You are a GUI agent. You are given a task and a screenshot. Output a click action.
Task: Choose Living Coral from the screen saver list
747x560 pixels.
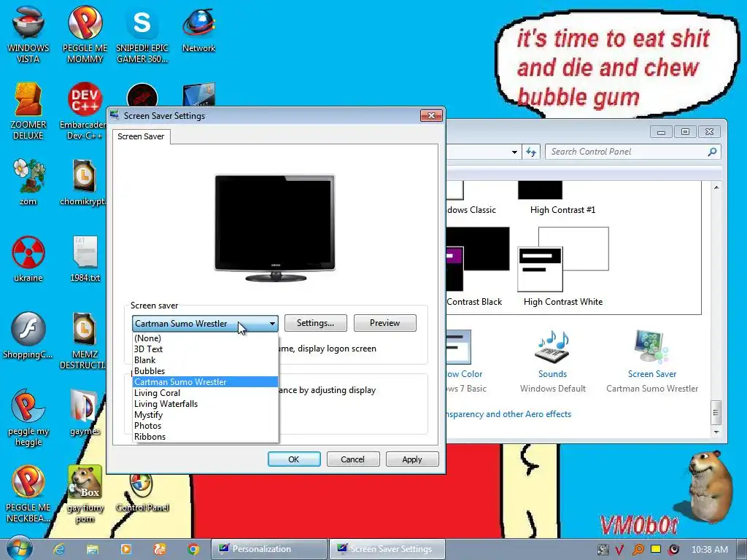pyautogui.click(x=205, y=393)
